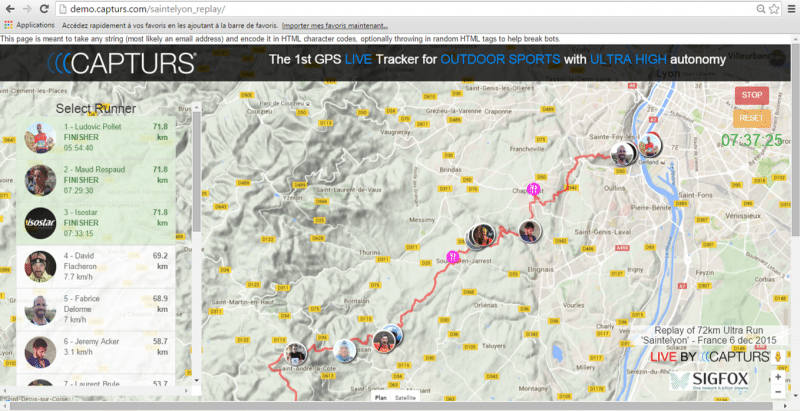Click the Thurins town label on map
Image resolution: width=800 pixels, height=411 pixels.
point(369,253)
